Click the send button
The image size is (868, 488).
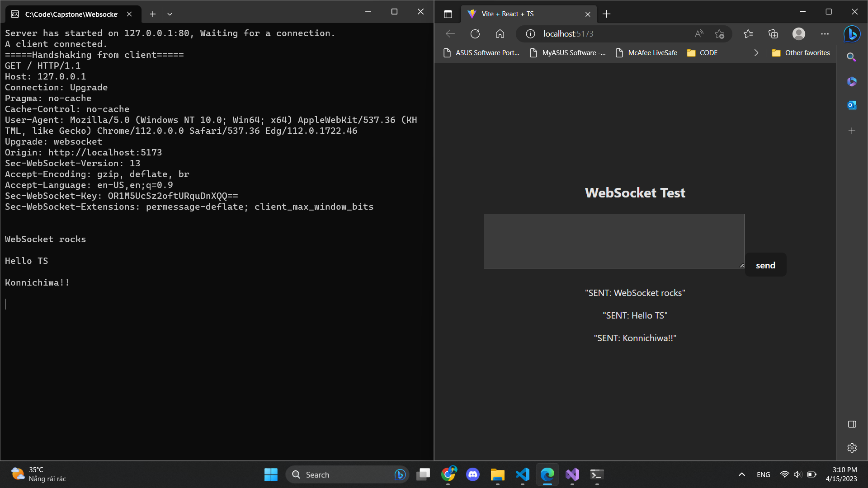(x=765, y=265)
